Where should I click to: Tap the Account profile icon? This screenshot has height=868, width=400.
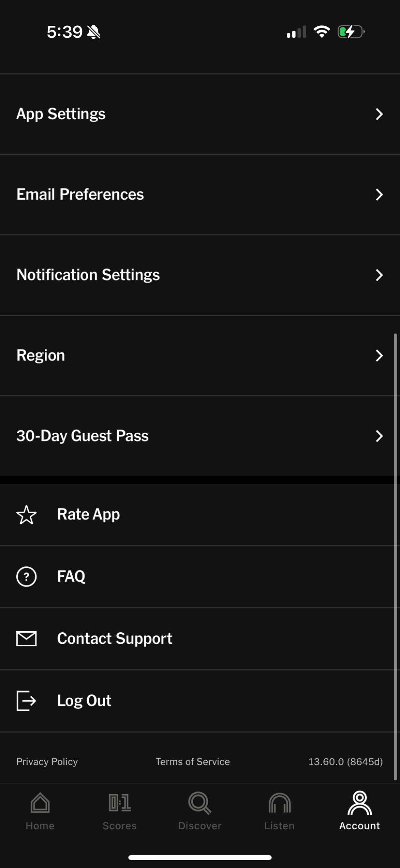(x=360, y=803)
